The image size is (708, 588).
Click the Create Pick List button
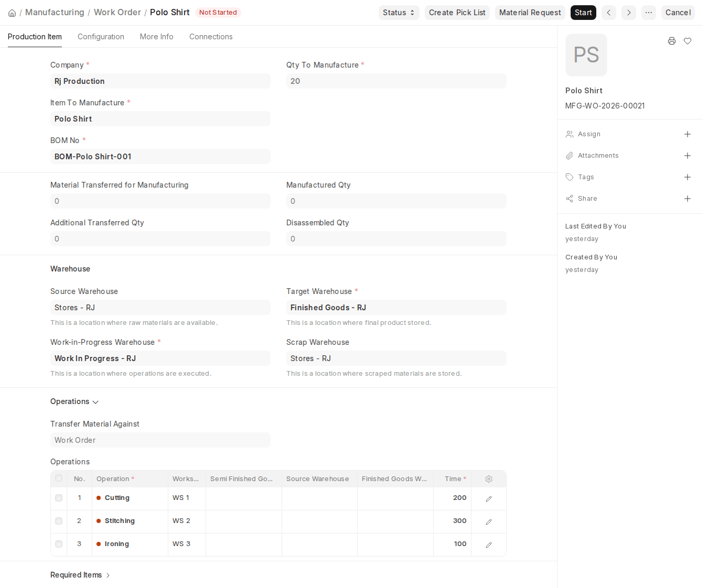[457, 13]
